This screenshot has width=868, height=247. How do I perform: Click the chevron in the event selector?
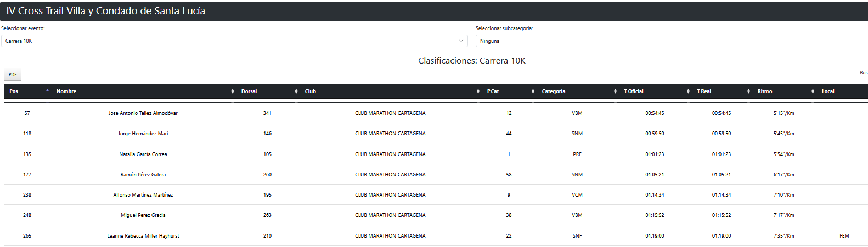coord(461,41)
